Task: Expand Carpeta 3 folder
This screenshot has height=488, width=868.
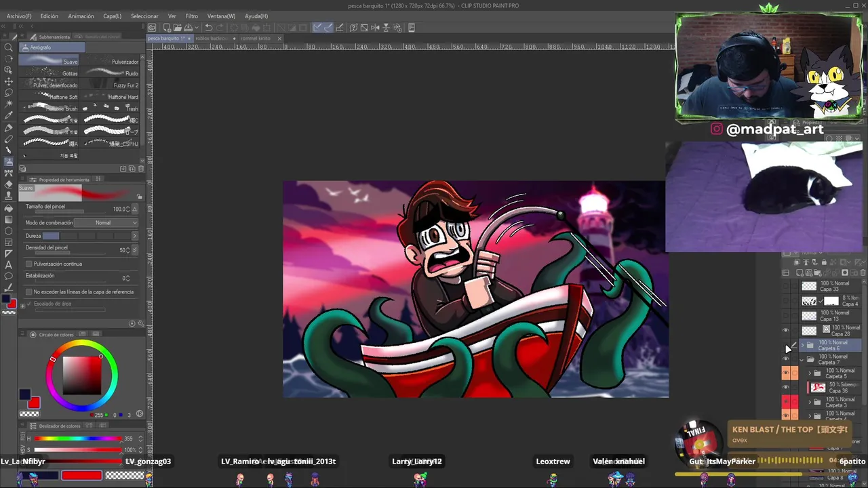Action: pyautogui.click(x=810, y=402)
